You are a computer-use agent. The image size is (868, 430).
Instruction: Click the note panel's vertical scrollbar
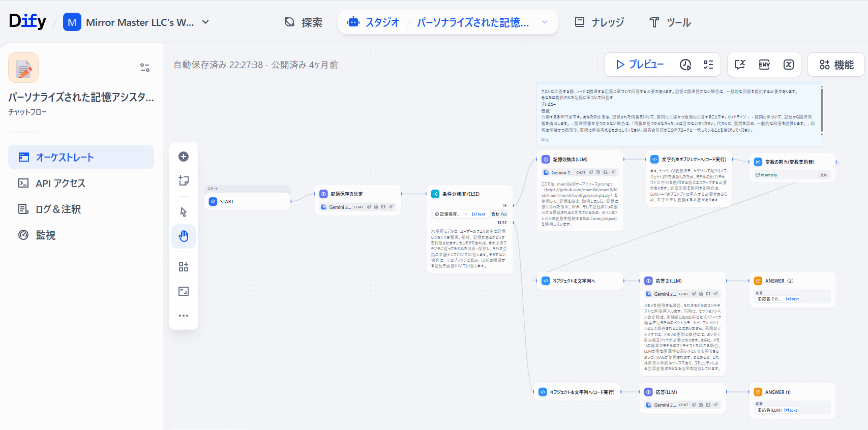[822, 109]
